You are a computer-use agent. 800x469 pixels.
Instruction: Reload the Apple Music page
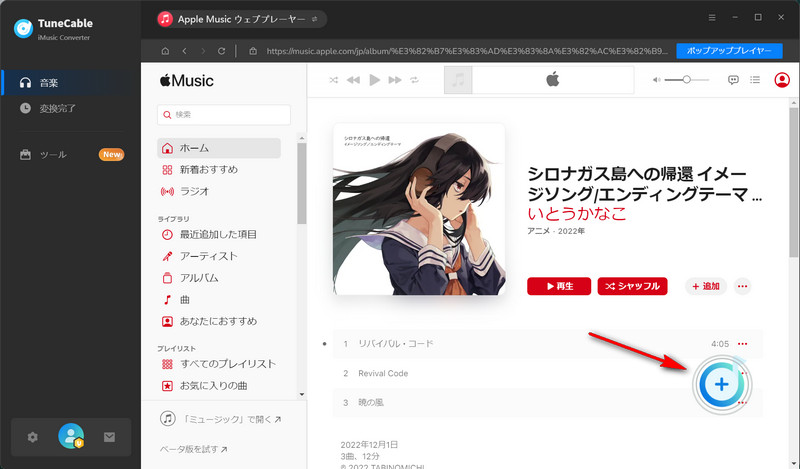coord(221,51)
